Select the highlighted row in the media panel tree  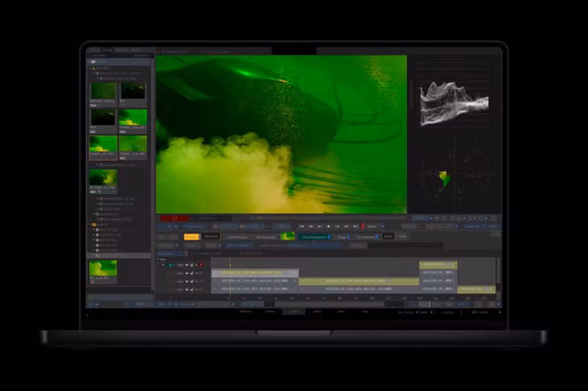pyautogui.click(x=119, y=255)
